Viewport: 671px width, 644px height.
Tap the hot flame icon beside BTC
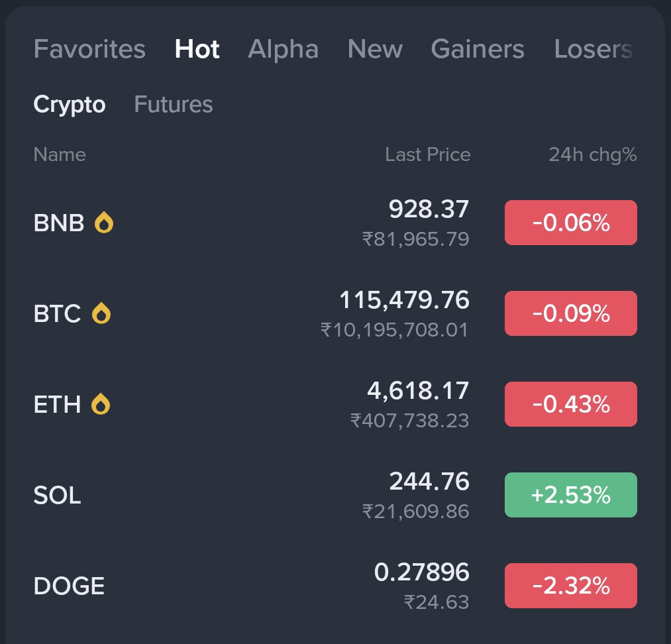click(x=101, y=313)
